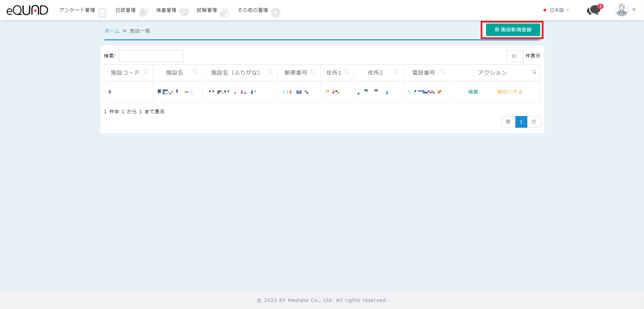Expand the user account menu arrow
644x309 pixels.
(x=634, y=10)
